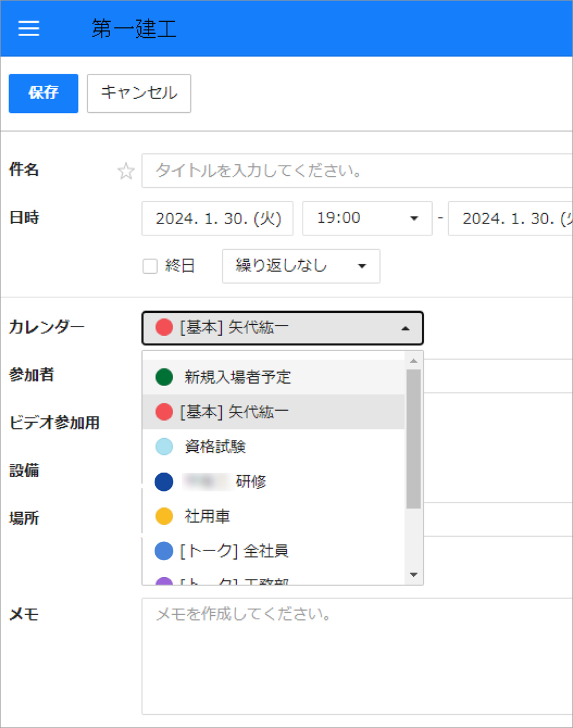Select 新規入場者予定 calendar option
The height and width of the screenshot is (728, 573).
pos(238,377)
